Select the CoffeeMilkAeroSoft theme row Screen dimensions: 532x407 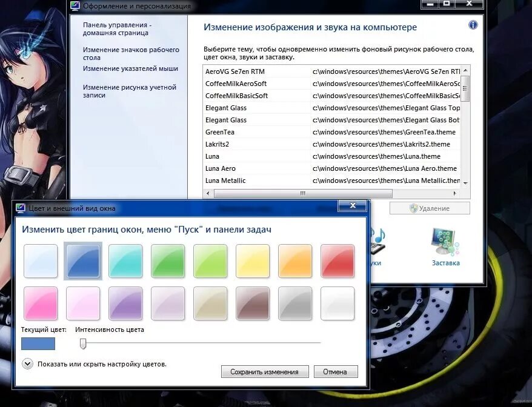point(332,84)
